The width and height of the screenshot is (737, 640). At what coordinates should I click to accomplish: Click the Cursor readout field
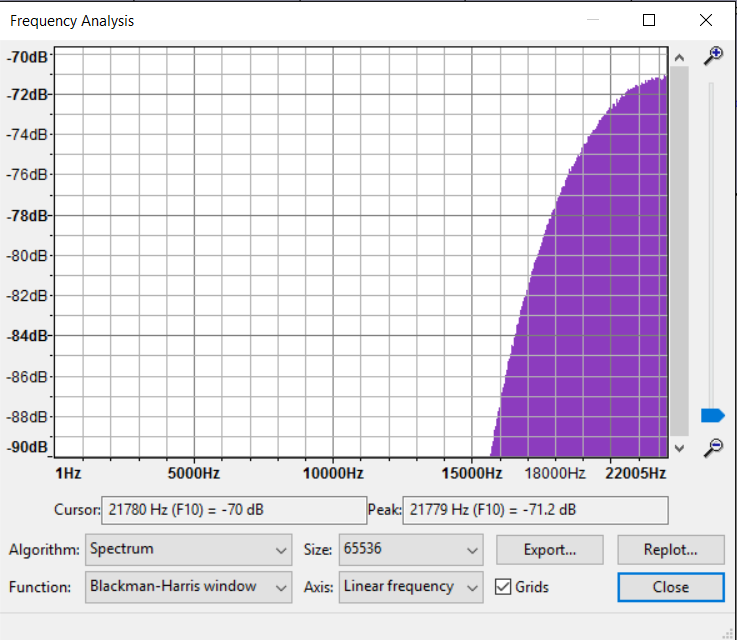pos(234,510)
